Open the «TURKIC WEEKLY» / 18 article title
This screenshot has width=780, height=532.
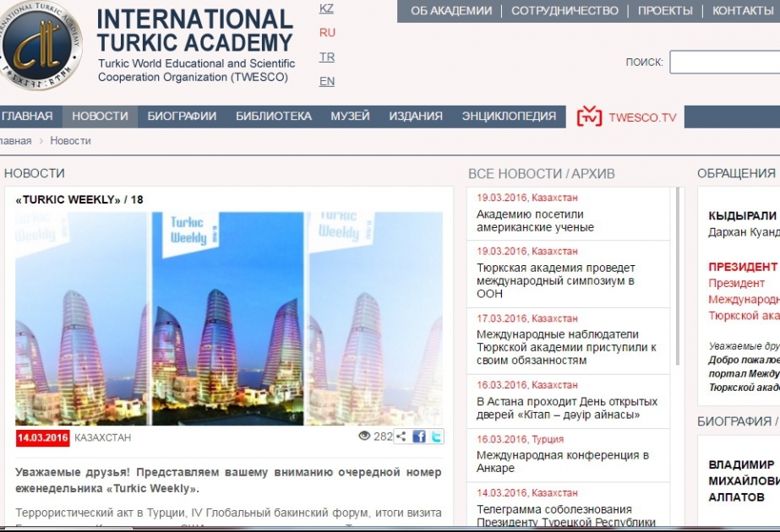[79, 200]
